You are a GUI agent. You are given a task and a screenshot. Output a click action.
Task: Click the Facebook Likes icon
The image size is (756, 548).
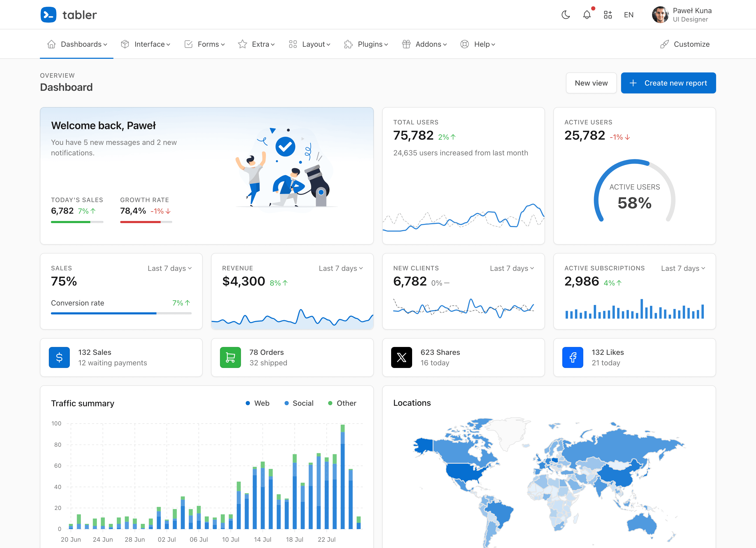pyautogui.click(x=573, y=357)
